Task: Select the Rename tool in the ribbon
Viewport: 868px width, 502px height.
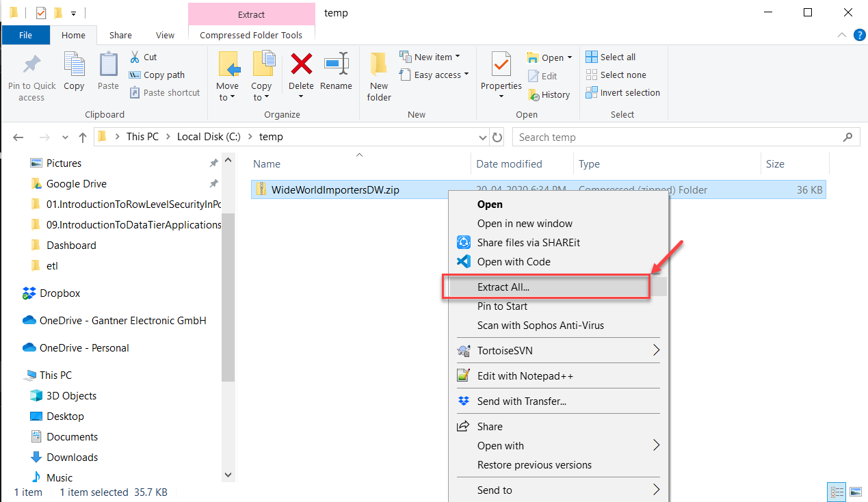Action: pos(336,73)
